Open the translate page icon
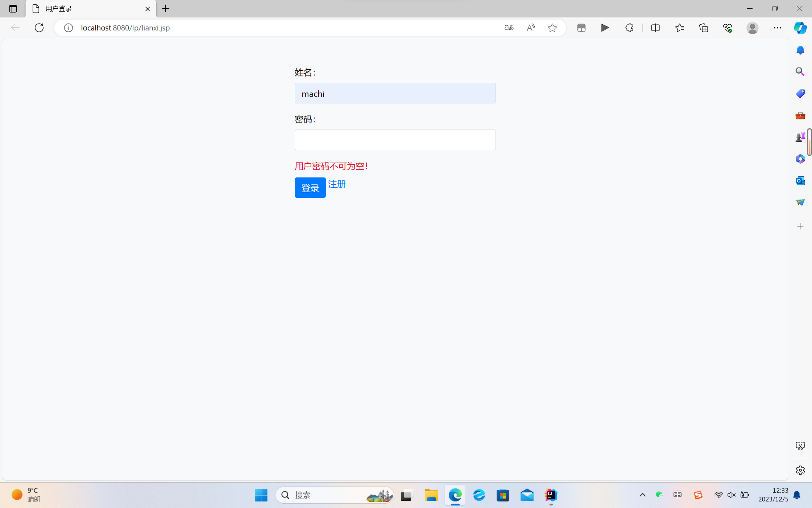The height and width of the screenshot is (508, 812). pos(509,28)
